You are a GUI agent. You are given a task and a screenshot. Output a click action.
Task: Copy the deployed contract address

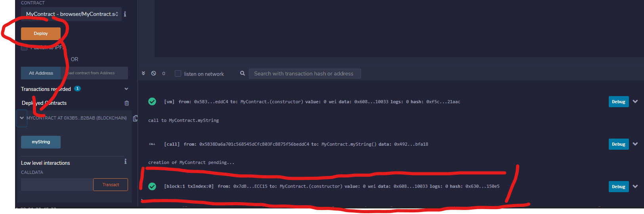click(135, 118)
